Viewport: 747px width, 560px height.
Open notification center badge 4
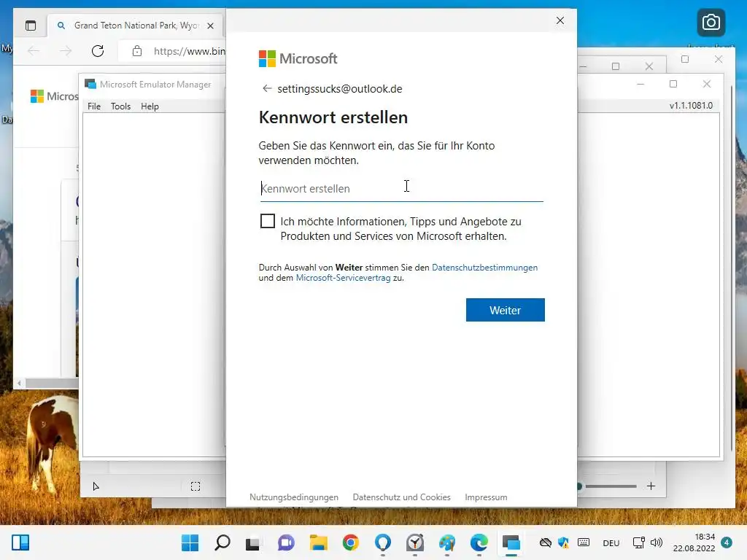point(726,542)
